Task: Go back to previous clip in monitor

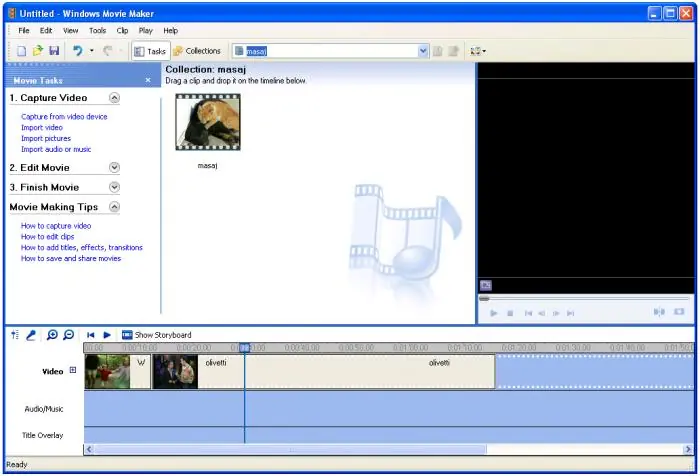Action: click(528, 313)
